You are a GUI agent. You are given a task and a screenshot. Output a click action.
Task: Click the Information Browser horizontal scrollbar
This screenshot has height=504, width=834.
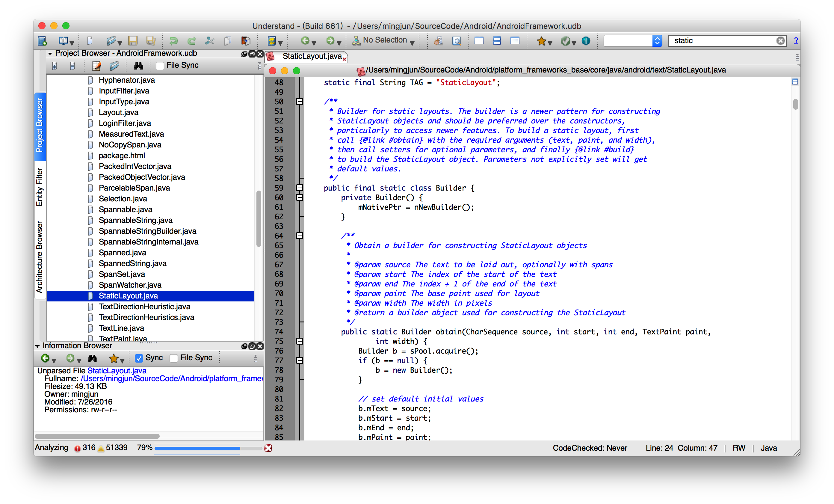click(x=97, y=436)
